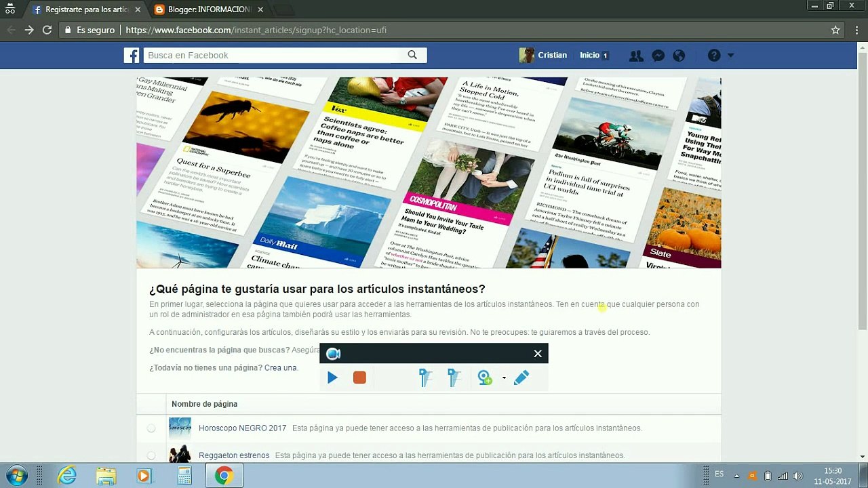Select the Reggaeton estrenos radio button
This screenshot has width=868, height=488.
coord(151,455)
